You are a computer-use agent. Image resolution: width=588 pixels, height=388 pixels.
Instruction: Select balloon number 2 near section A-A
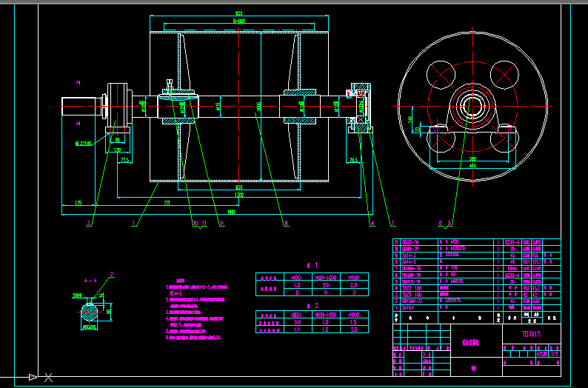[x=112, y=274]
